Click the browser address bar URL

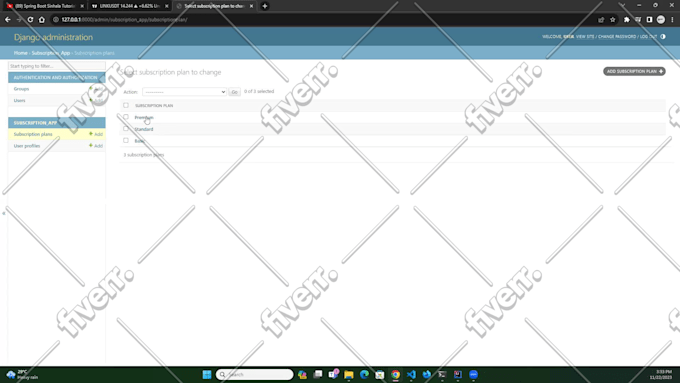pos(124,20)
